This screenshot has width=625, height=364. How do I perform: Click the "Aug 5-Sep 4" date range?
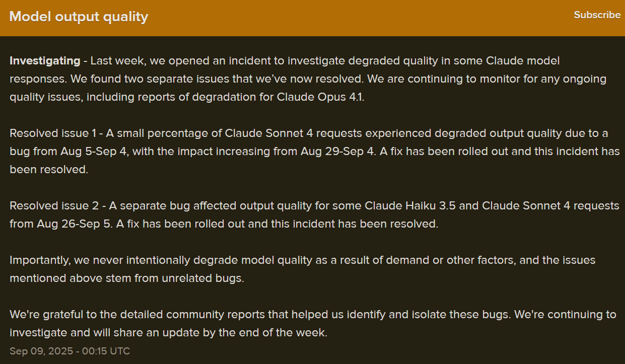click(x=96, y=152)
